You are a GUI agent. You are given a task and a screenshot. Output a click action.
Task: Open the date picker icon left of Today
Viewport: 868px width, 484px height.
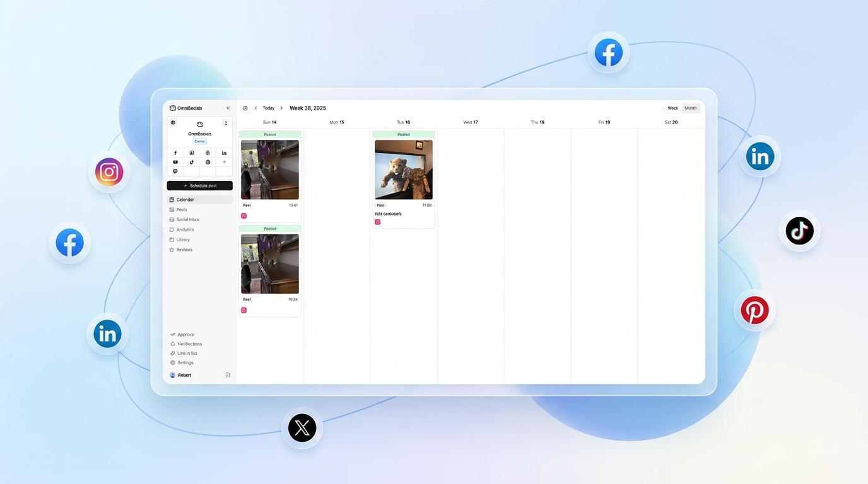pyautogui.click(x=245, y=108)
